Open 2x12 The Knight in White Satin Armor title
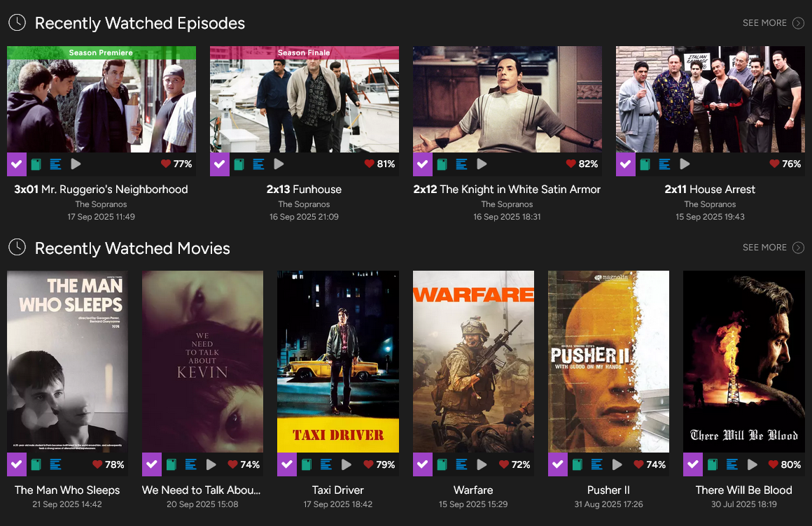 coord(507,190)
